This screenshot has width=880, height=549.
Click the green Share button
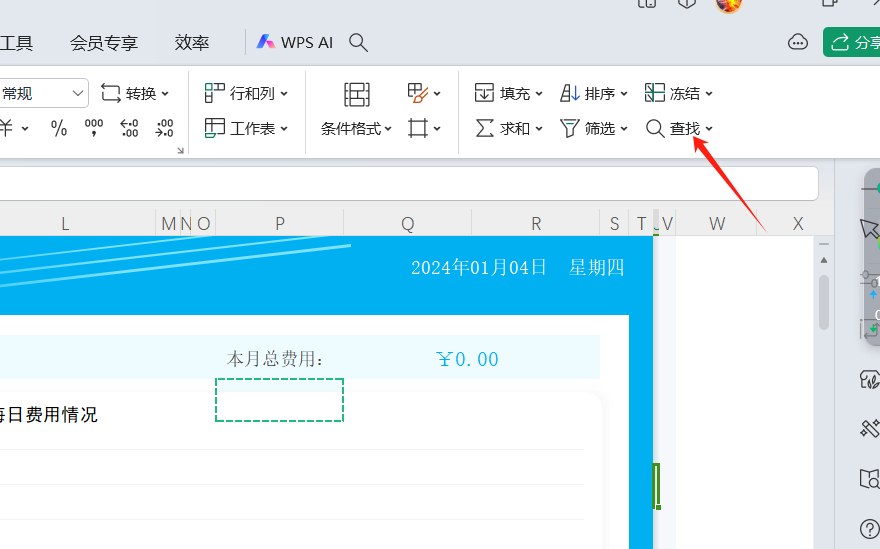pyautogui.click(x=852, y=43)
